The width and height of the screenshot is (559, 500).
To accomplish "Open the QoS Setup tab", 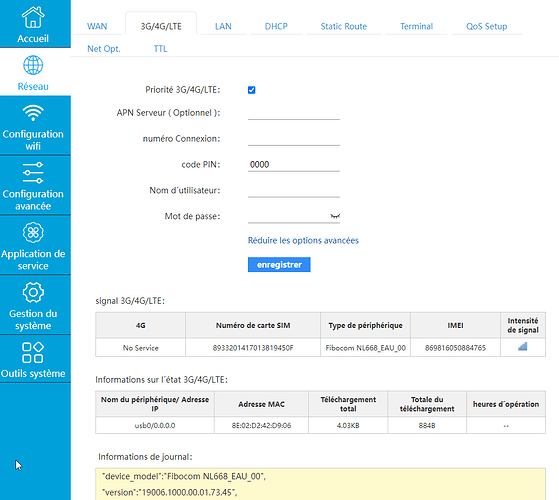I will pos(487,26).
